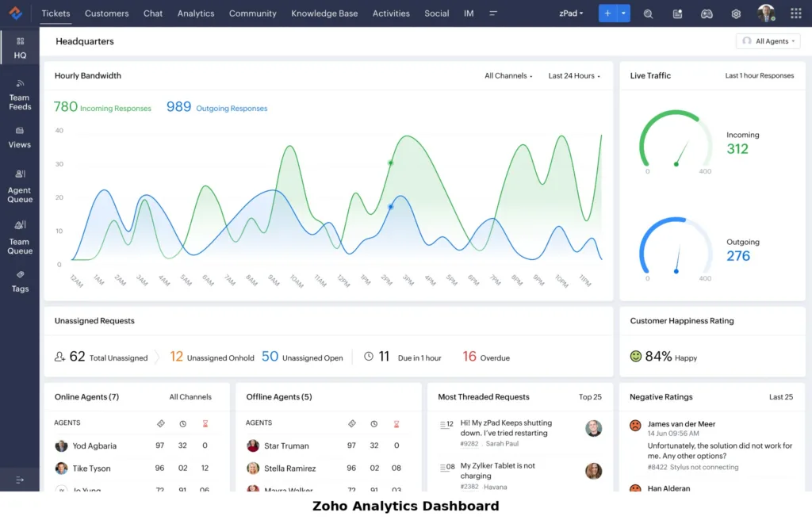Screen dimensions: 812x520
Task: Click hourglass column icon in Offline Agents
Action: pyautogui.click(x=396, y=423)
